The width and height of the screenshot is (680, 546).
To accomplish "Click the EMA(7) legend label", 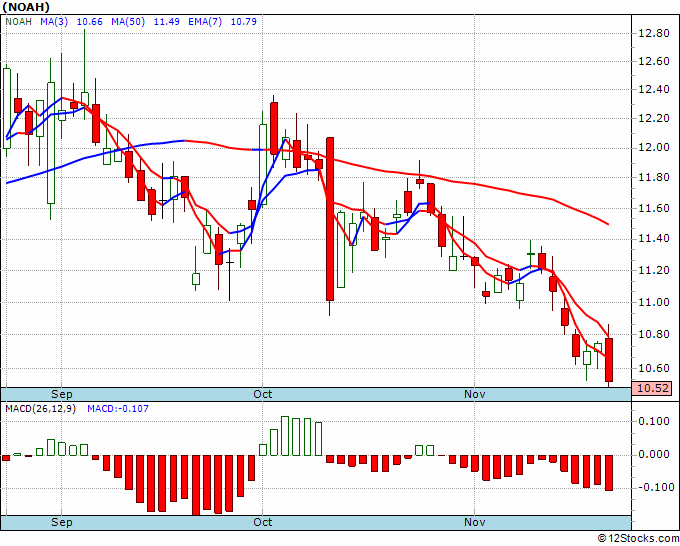I will tap(205, 22).
